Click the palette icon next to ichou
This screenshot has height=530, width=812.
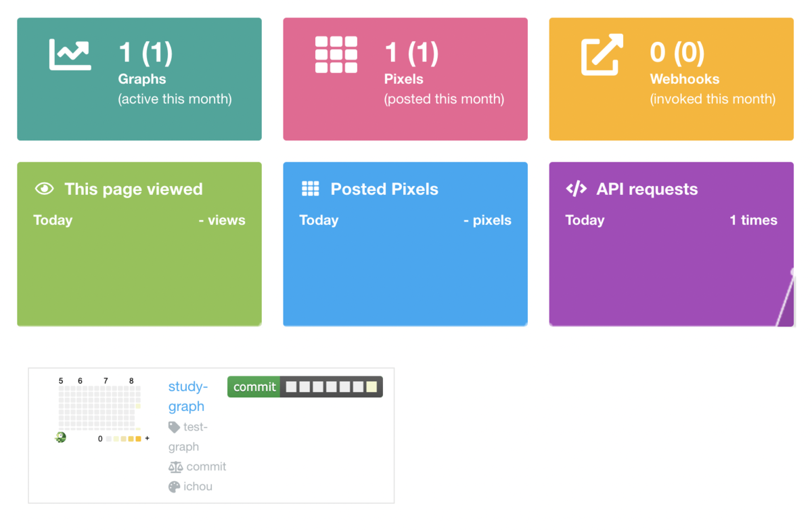pos(174,487)
